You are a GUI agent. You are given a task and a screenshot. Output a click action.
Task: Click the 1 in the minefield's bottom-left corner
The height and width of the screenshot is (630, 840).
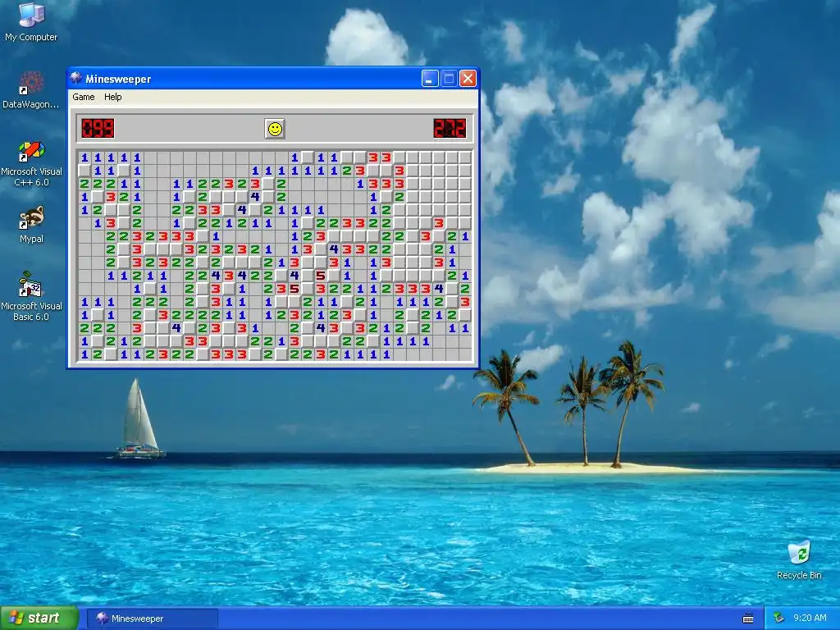coord(84,354)
